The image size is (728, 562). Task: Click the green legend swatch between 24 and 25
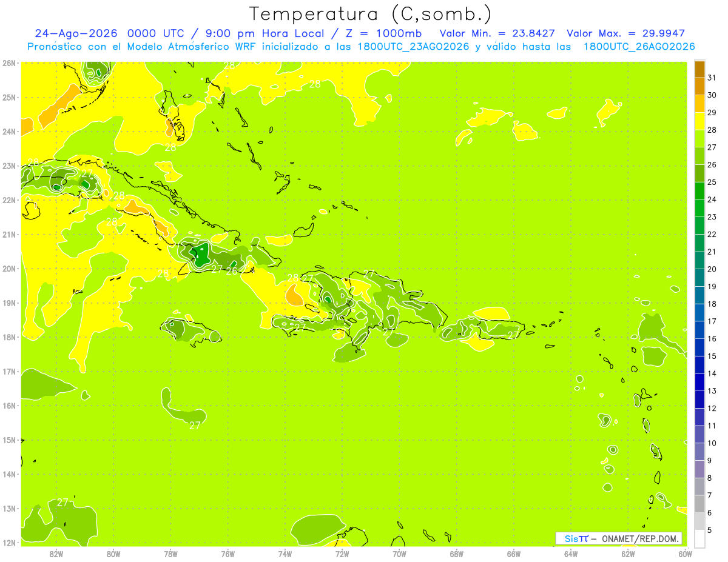[699, 190]
